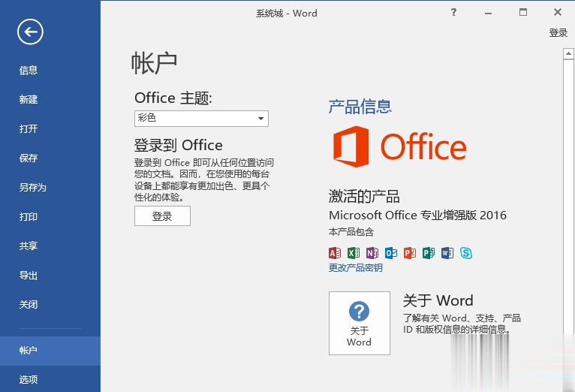Click the Excel product icon
The height and width of the screenshot is (392, 575).
(x=354, y=253)
